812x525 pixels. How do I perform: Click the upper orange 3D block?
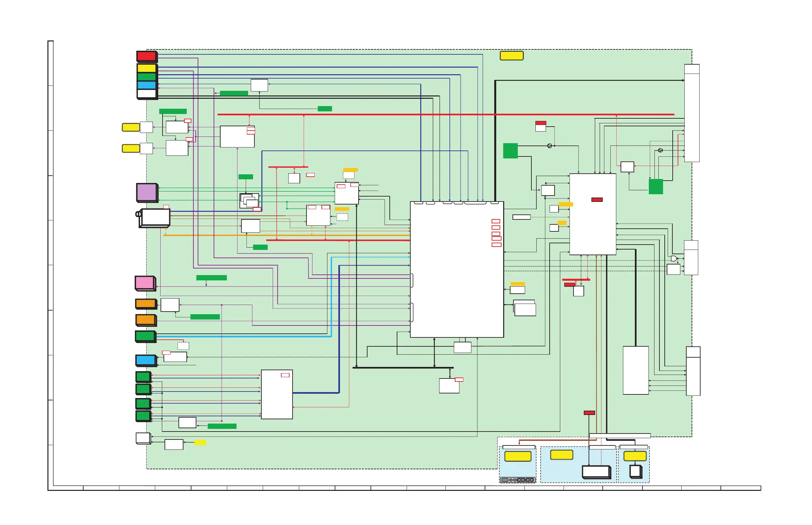(146, 304)
